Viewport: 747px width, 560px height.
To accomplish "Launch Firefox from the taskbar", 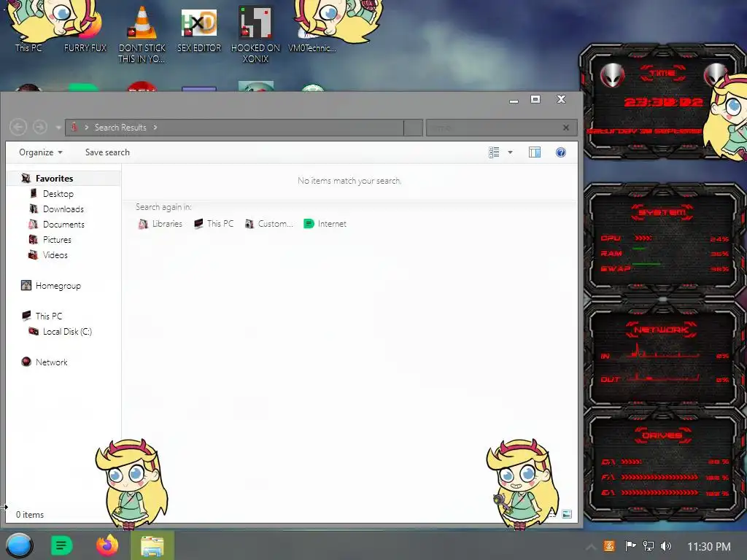I will (107, 545).
